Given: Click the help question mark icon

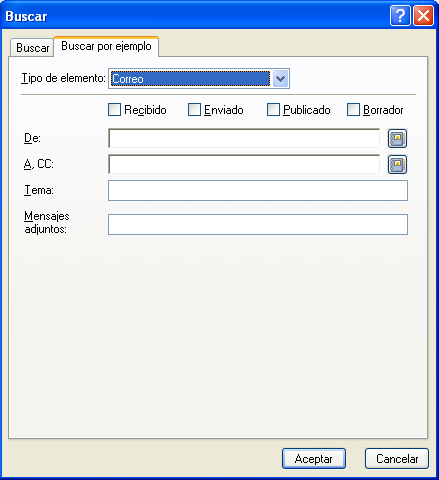Looking at the screenshot, I should tap(400, 16).
